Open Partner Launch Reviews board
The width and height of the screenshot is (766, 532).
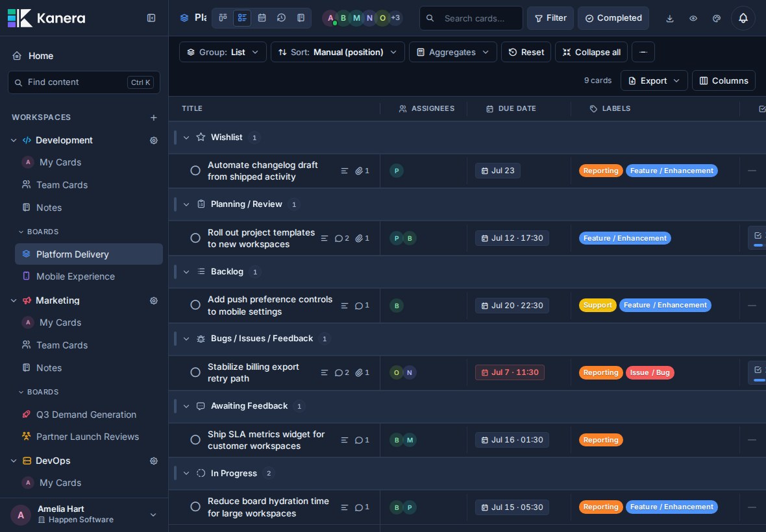(x=89, y=437)
